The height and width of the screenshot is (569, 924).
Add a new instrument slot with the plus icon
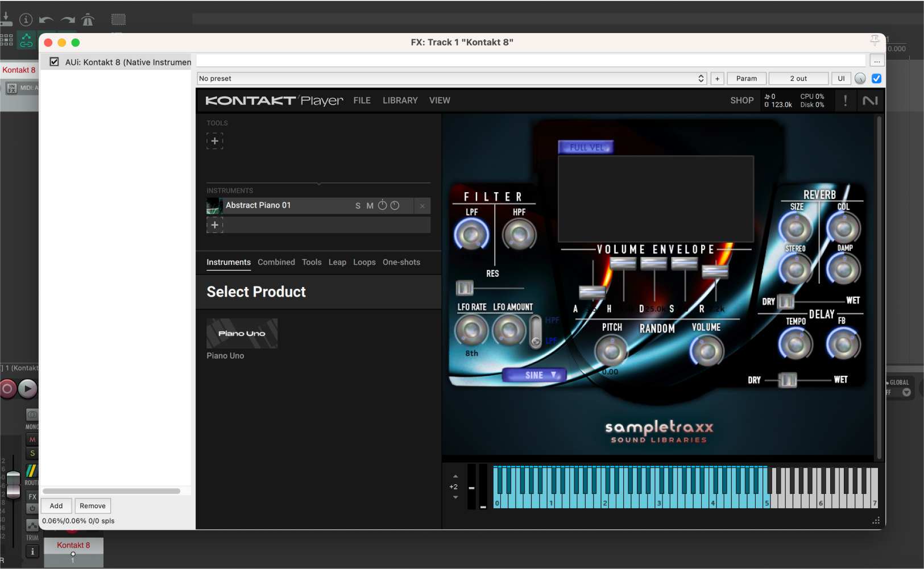(215, 225)
